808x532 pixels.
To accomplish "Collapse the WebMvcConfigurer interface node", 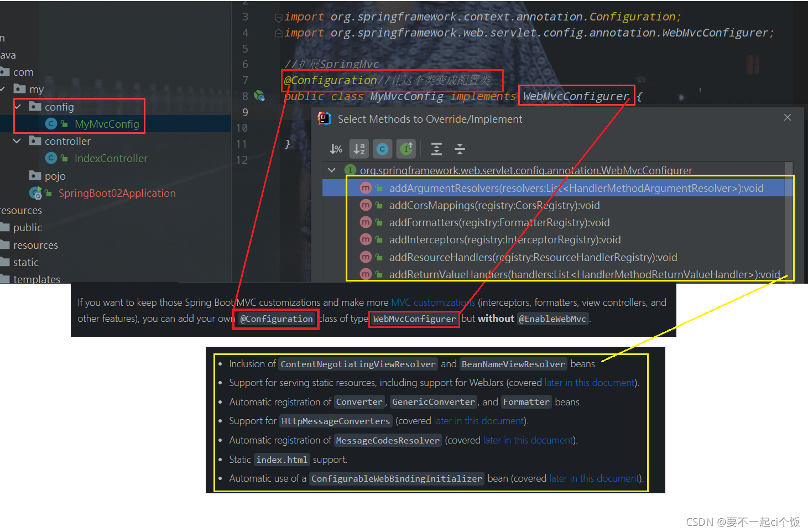I will [x=332, y=170].
